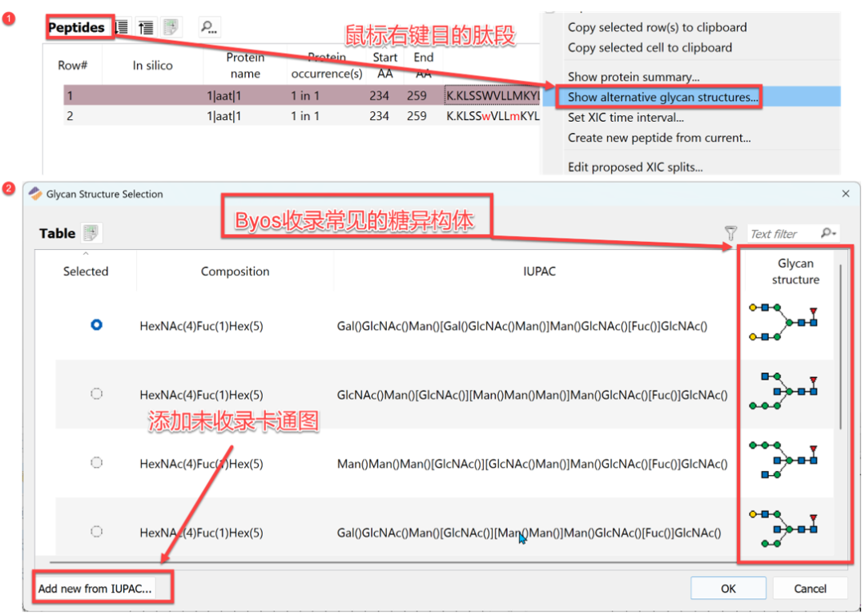Sort table by Selected column header

pyautogui.click(x=86, y=272)
